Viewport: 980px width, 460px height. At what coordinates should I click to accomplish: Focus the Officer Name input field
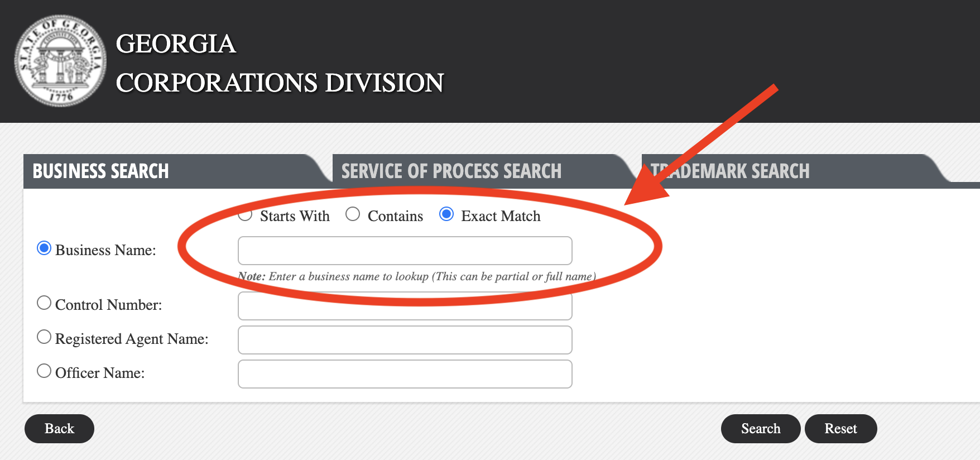(405, 374)
